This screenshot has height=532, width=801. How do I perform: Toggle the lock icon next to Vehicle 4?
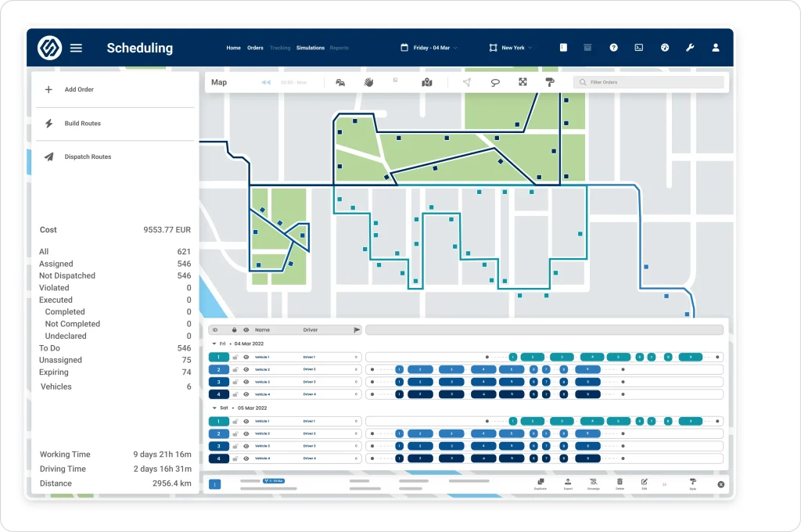point(236,394)
